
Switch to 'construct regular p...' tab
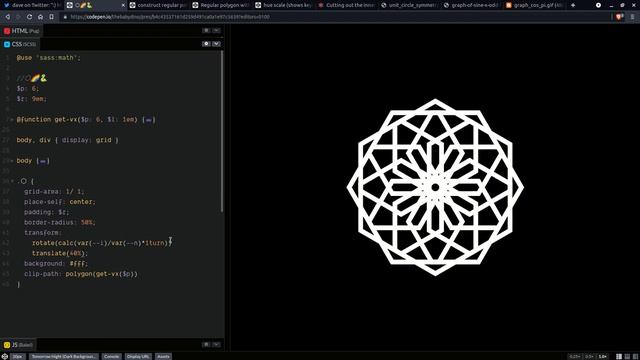(158, 5)
